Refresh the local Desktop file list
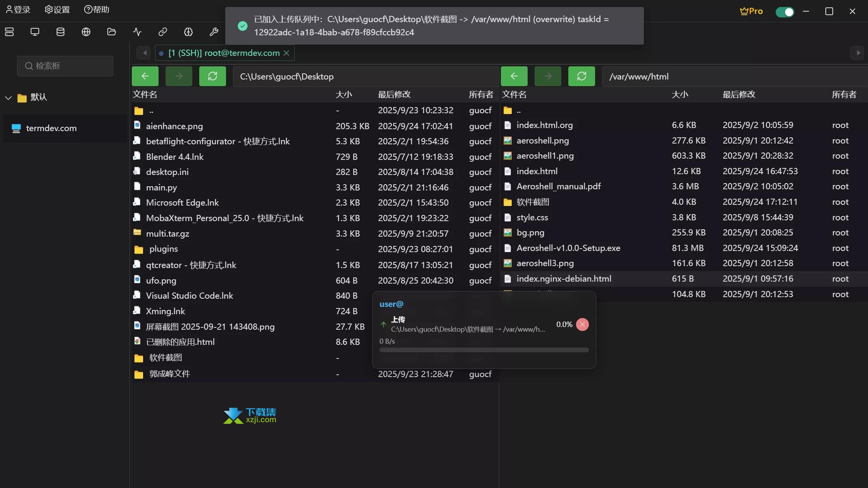The height and width of the screenshot is (488, 868). coord(212,76)
